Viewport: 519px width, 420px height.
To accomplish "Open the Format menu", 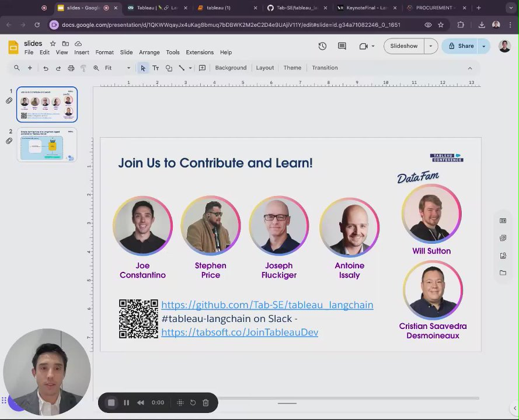I will tap(105, 52).
